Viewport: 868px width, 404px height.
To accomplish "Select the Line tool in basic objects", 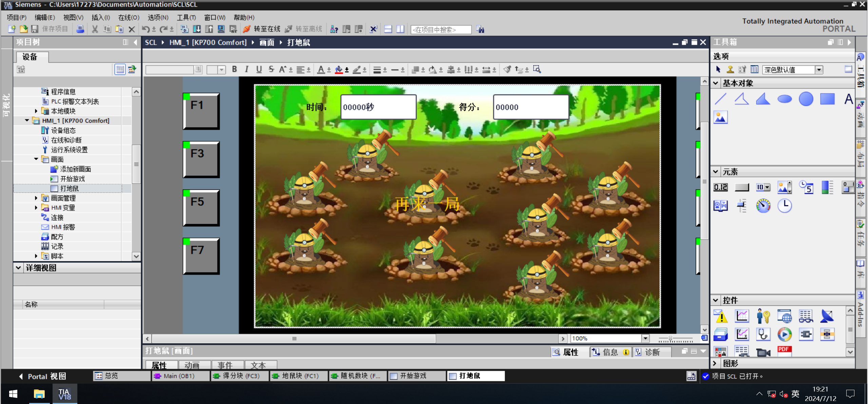I will pyautogui.click(x=720, y=99).
